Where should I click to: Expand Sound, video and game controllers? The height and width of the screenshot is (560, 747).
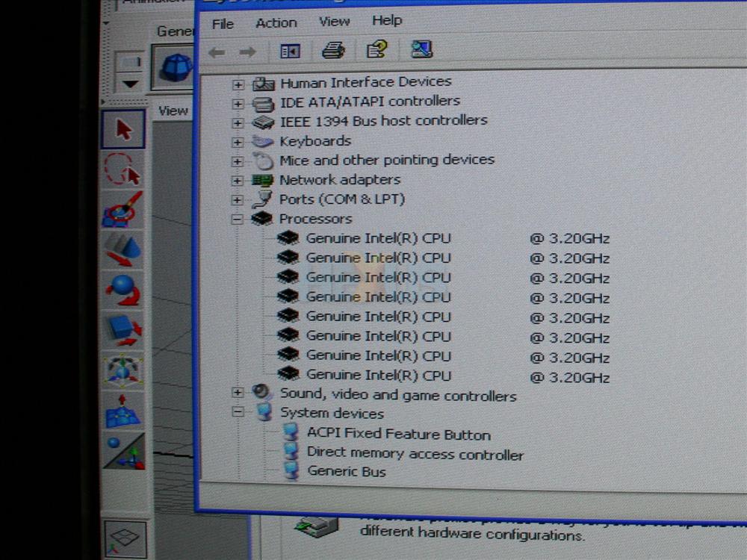click(238, 393)
